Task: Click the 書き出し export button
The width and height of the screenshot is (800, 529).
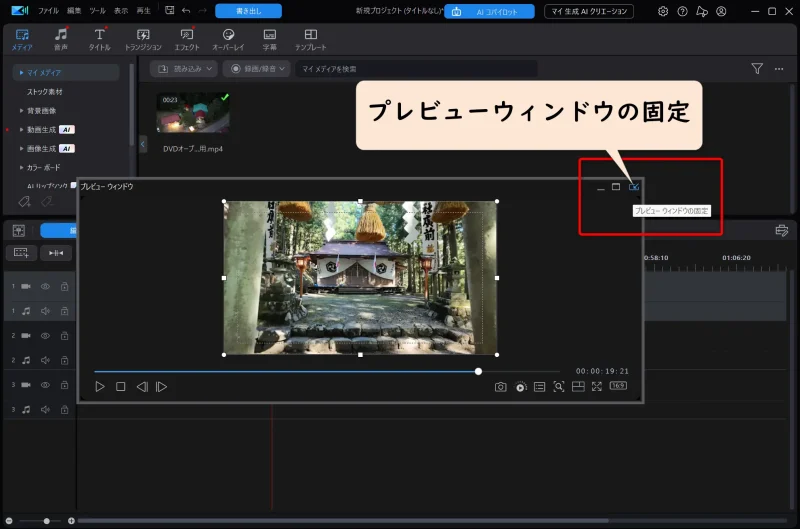Action: coord(248,11)
